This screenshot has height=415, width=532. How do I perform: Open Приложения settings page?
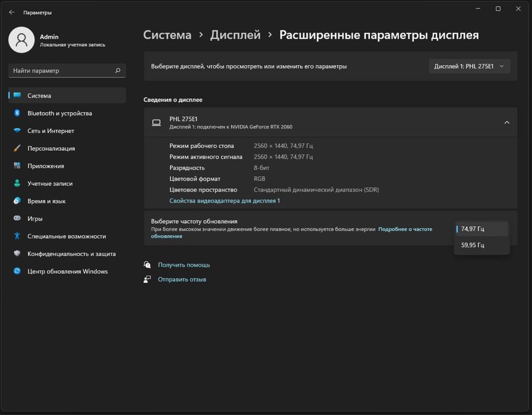[x=67, y=166]
